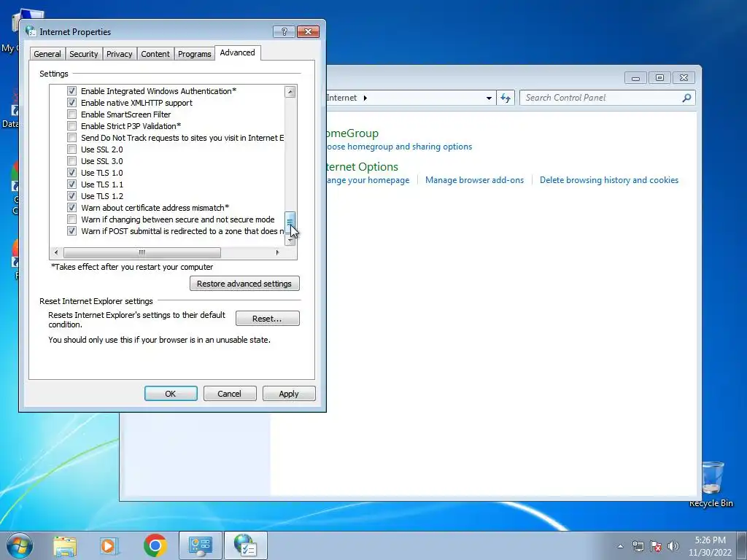Select the Advanced tab
Viewport: 747px width, 560px height.
pos(237,52)
